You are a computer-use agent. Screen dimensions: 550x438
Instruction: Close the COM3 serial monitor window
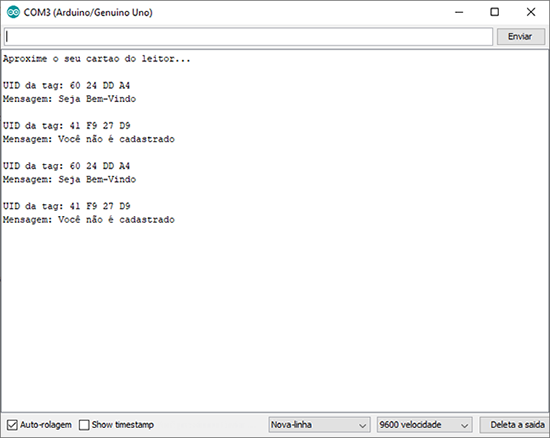(531, 12)
